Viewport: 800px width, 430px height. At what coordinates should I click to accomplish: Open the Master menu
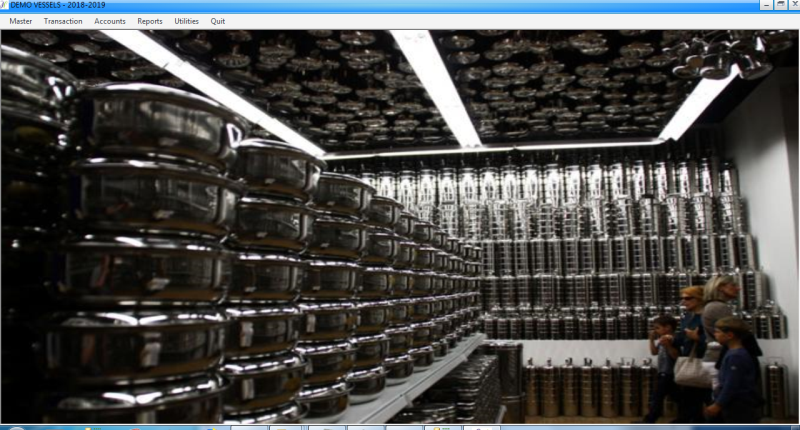pyautogui.click(x=20, y=21)
